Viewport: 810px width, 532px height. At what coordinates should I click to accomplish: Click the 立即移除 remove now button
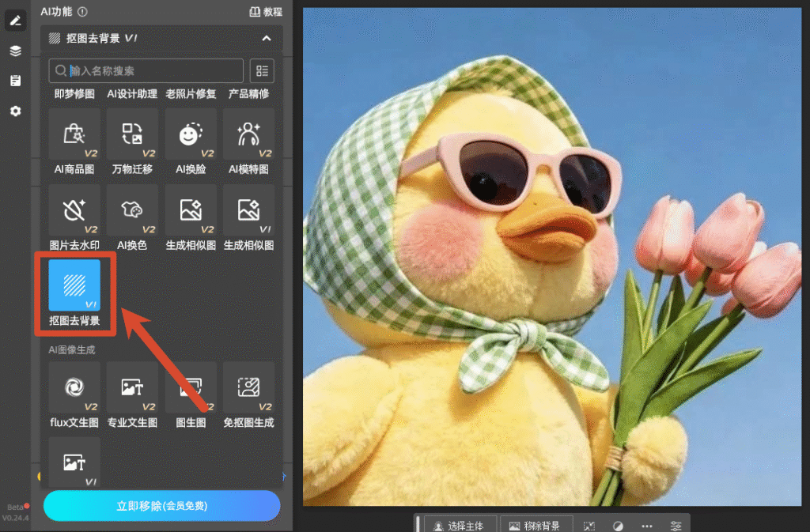pyautogui.click(x=161, y=506)
